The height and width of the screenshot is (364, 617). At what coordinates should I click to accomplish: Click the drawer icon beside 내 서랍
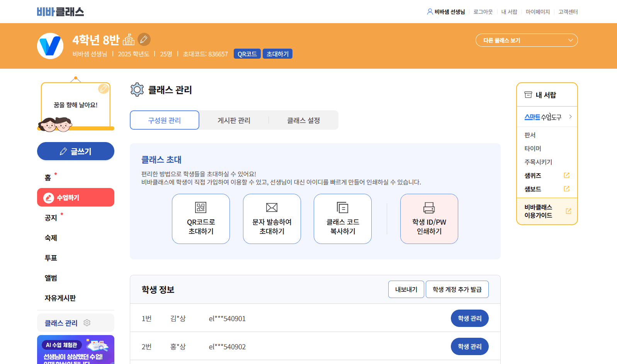(528, 95)
